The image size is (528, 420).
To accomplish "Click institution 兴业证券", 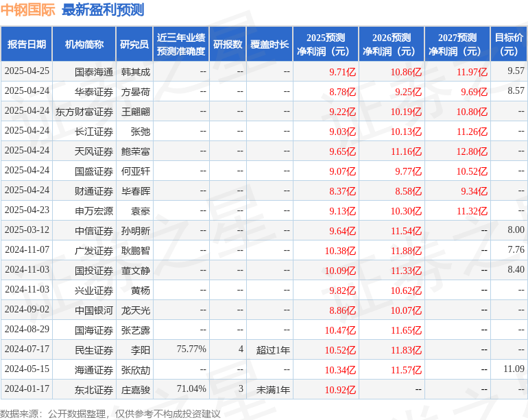I will tap(94, 291).
